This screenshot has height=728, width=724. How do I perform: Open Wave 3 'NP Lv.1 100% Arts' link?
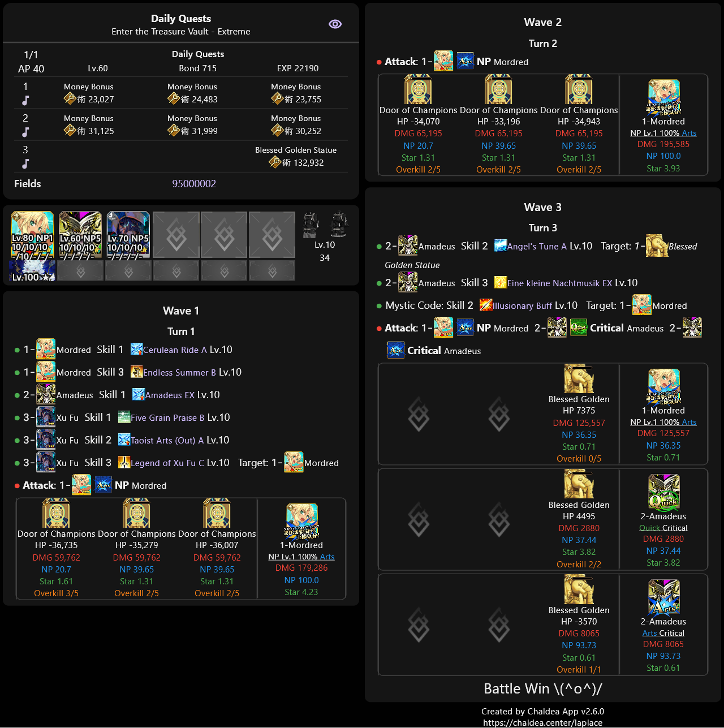(663, 422)
